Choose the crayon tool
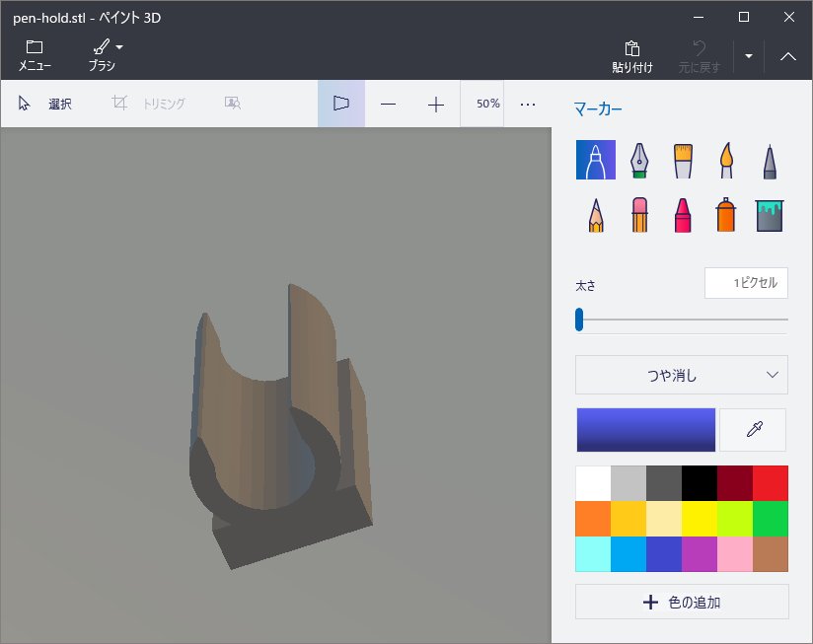Image resolution: width=813 pixels, height=644 pixels. click(683, 214)
